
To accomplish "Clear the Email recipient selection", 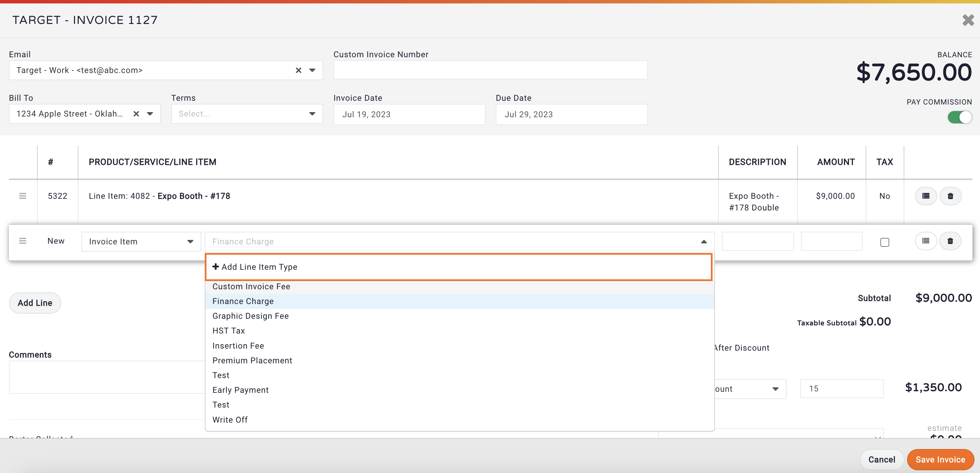I will [x=298, y=71].
